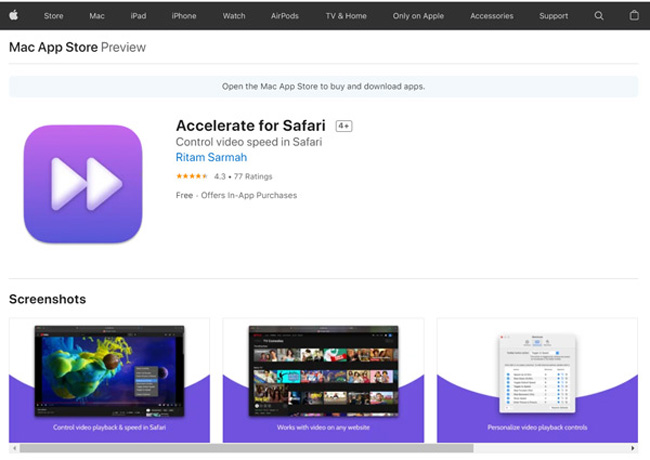Screen dimensions: 650x460
Task: Open the AirPods menu item
Action: 284,16
